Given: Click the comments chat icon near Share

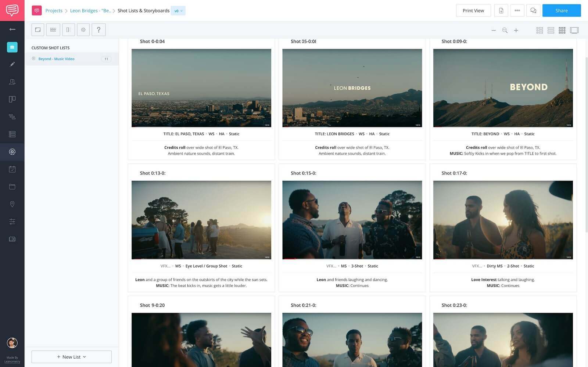Looking at the screenshot, I should pyautogui.click(x=533, y=10).
